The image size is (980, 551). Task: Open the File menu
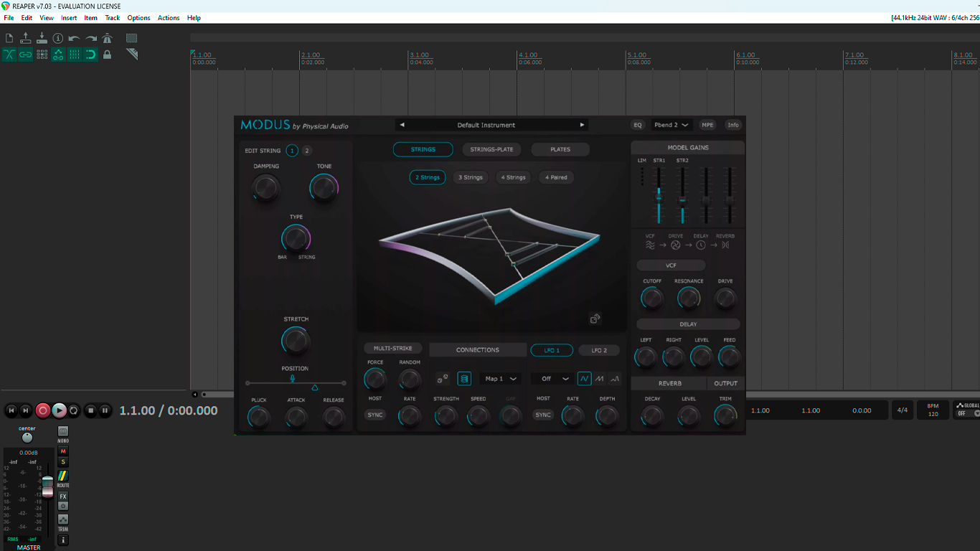coord(9,18)
